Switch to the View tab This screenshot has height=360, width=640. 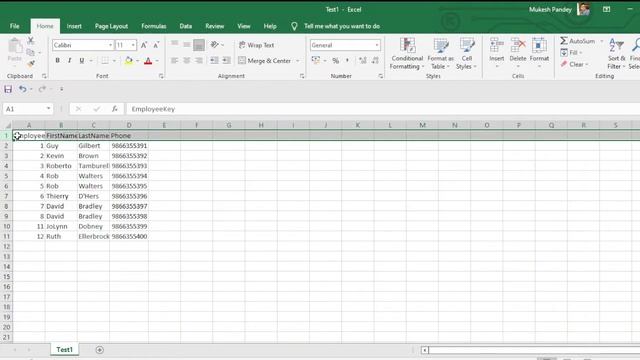pyautogui.click(x=244, y=26)
